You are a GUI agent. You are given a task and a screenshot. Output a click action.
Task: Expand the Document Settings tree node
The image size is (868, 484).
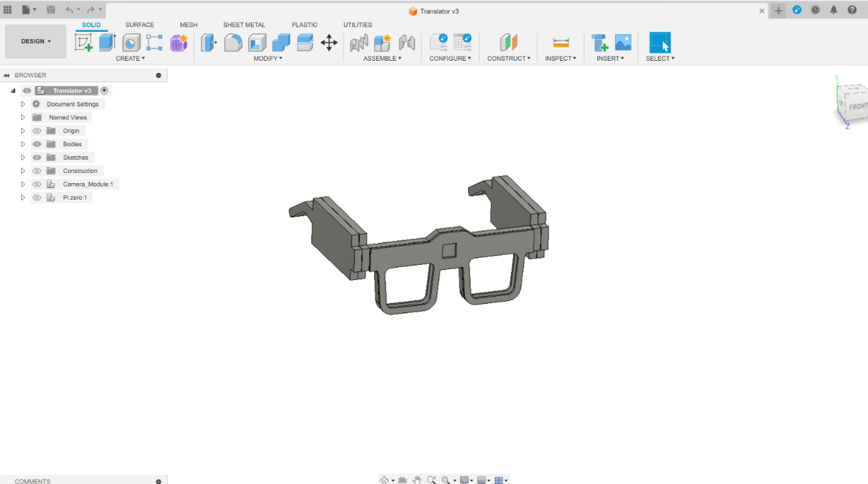click(22, 104)
